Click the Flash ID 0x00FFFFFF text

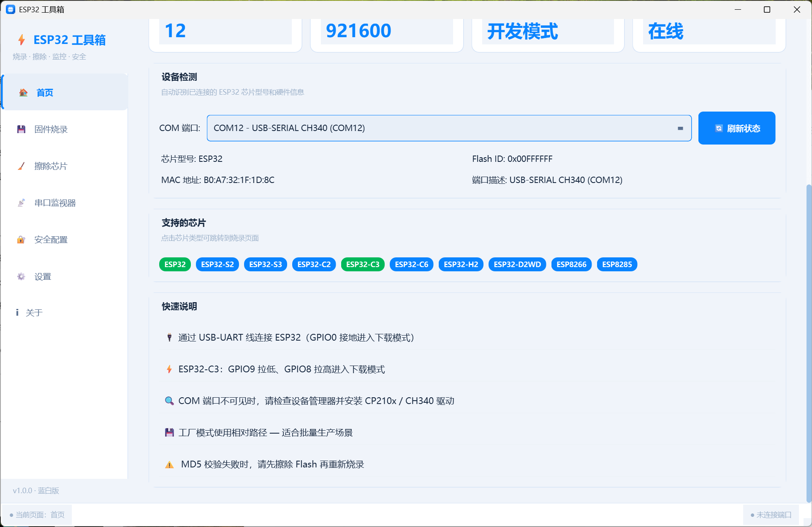pyautogui.click(x=512, y=159)
